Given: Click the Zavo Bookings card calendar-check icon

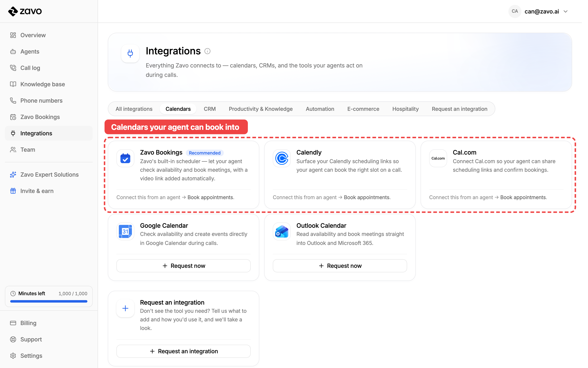Looking at the screenshot, I should [125, 158].
